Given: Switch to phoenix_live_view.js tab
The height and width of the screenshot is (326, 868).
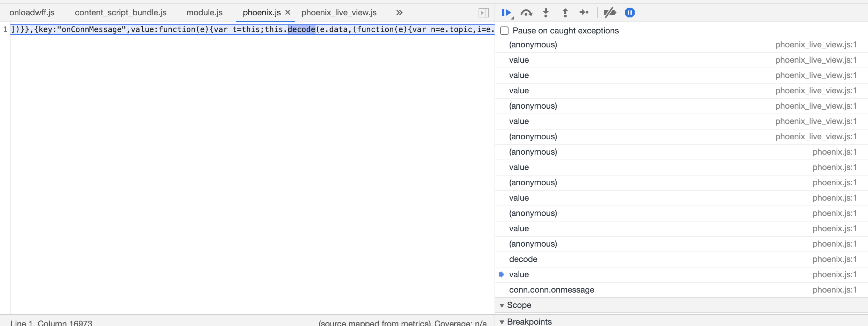Looking at the screenshot, I should 339,13.
